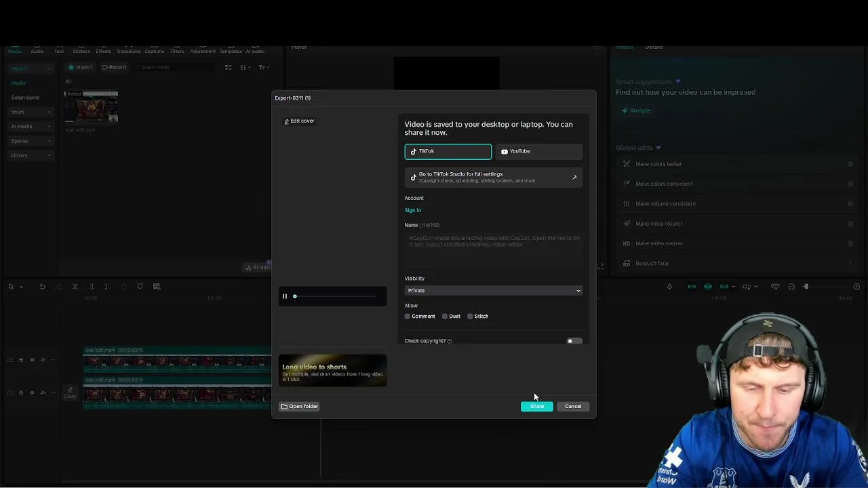Open the media sort dropdown

coord(245,67)
